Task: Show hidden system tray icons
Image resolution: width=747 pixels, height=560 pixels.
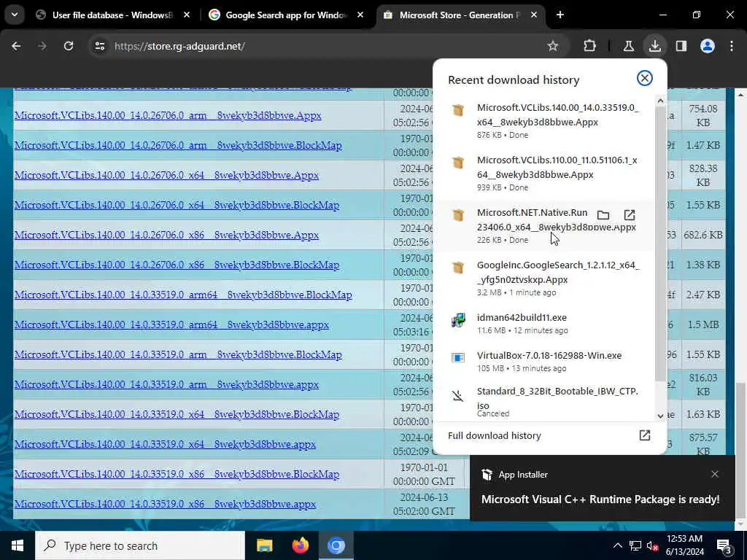Action: pos(617,545)
